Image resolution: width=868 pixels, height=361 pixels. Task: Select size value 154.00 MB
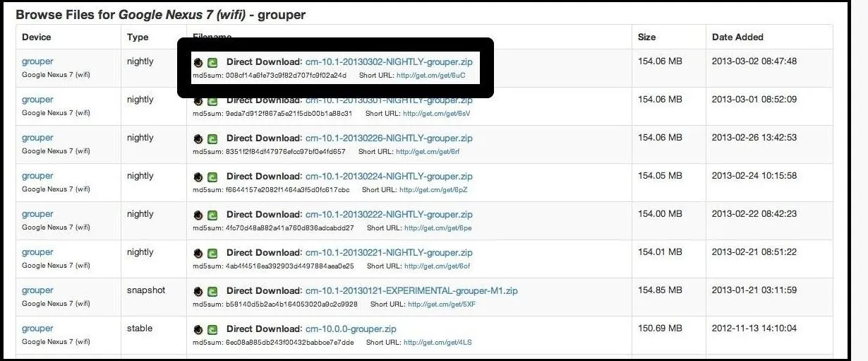(660, 214)
